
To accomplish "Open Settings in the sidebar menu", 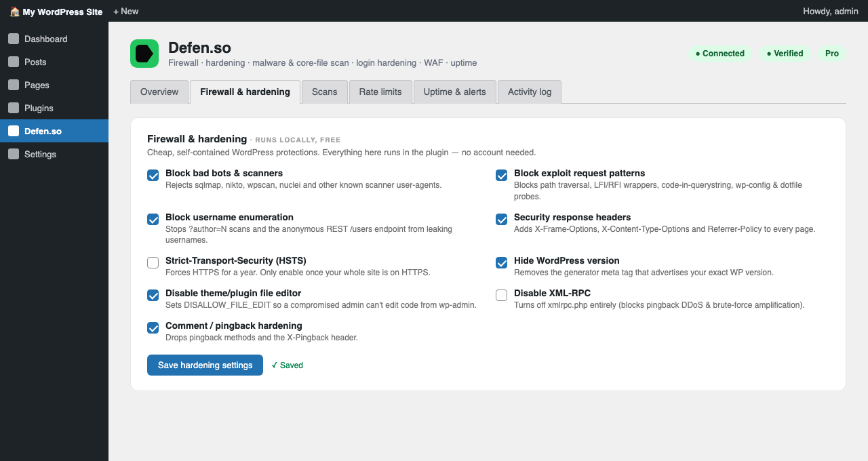I will [x=54, y=154].
